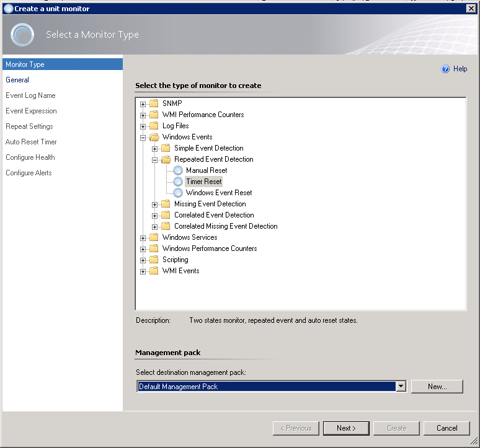The height and width of the screenshot is (448, 480).
Task: Collapse the Repeated Event Detection node
Action: 154,160
